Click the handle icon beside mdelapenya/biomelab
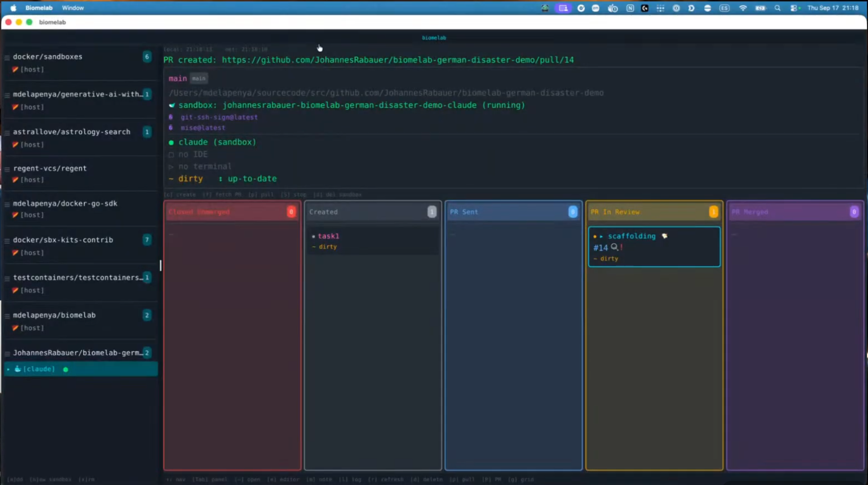 tap(7, 316)
